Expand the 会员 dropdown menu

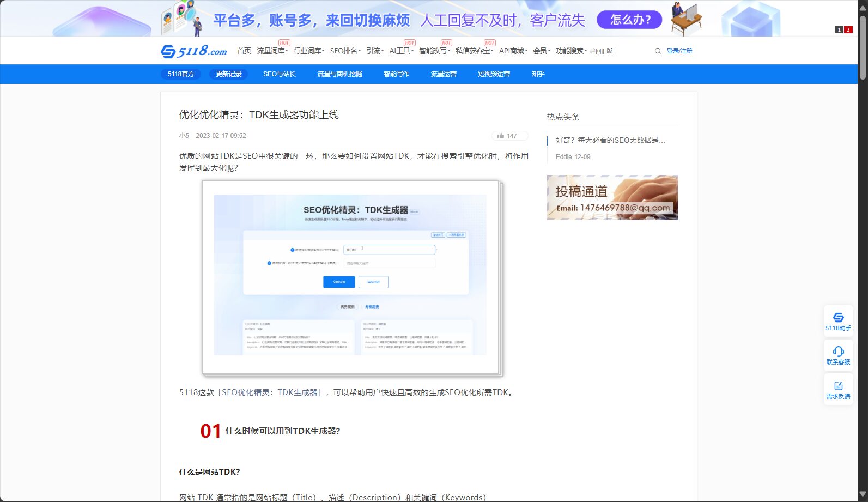542,51
